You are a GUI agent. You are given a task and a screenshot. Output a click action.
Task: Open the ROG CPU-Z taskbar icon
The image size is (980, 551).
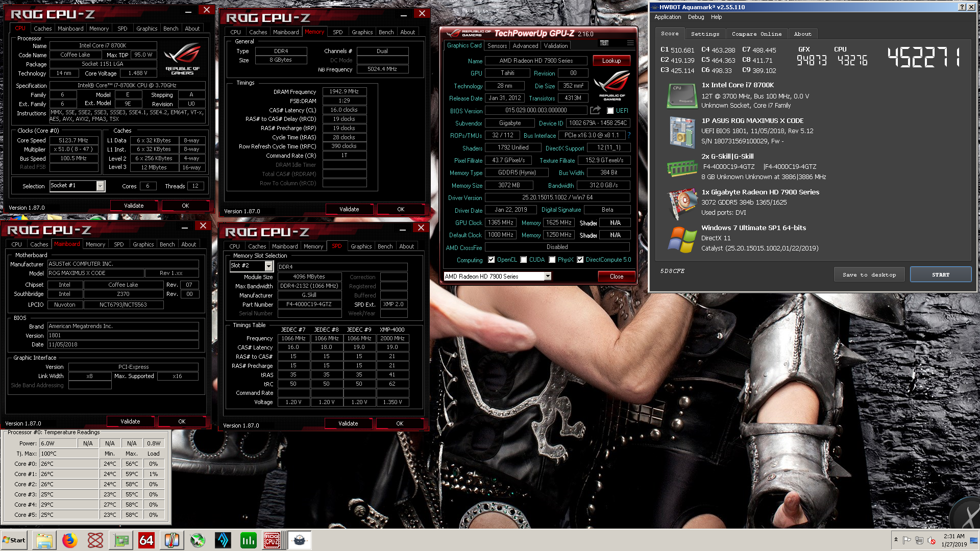click(x=272, y=540)
